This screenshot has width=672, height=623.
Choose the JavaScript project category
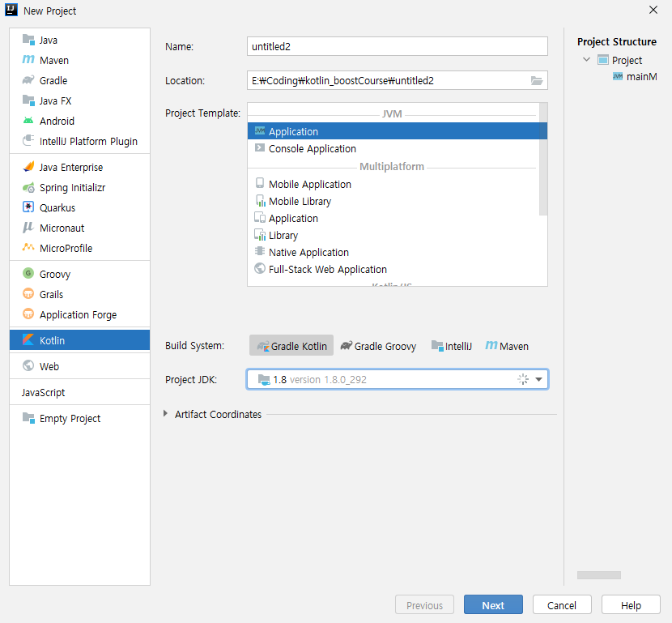(43, 392)
